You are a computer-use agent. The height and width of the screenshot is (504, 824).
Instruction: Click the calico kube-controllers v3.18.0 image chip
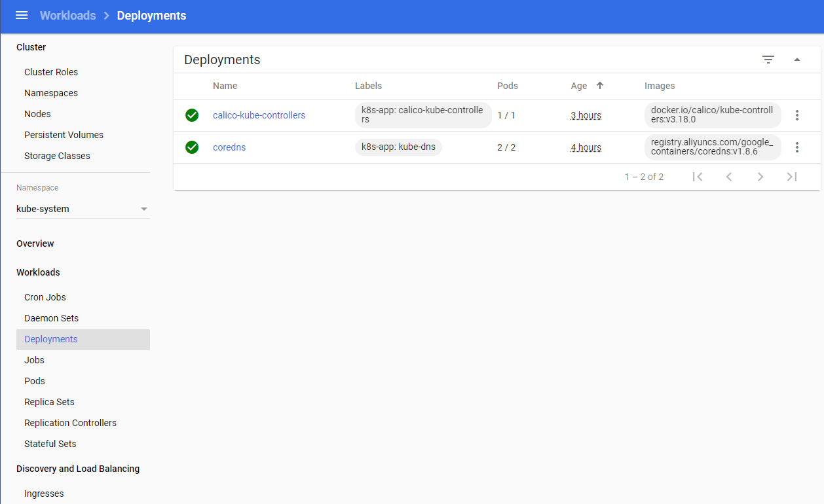[713, 115]
